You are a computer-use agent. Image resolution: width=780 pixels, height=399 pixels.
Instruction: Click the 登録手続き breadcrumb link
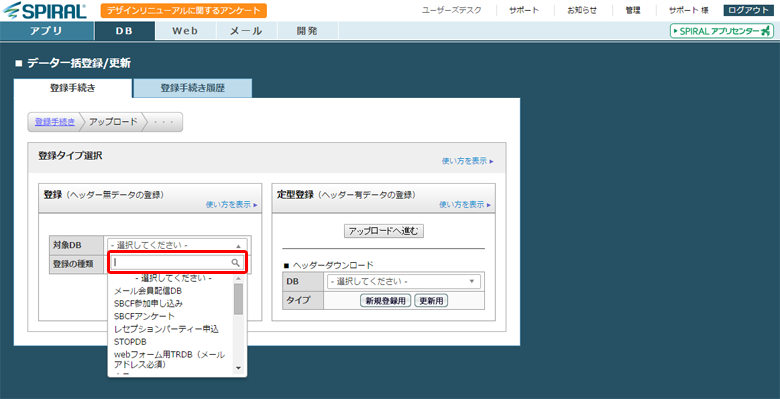pos(55,122)
